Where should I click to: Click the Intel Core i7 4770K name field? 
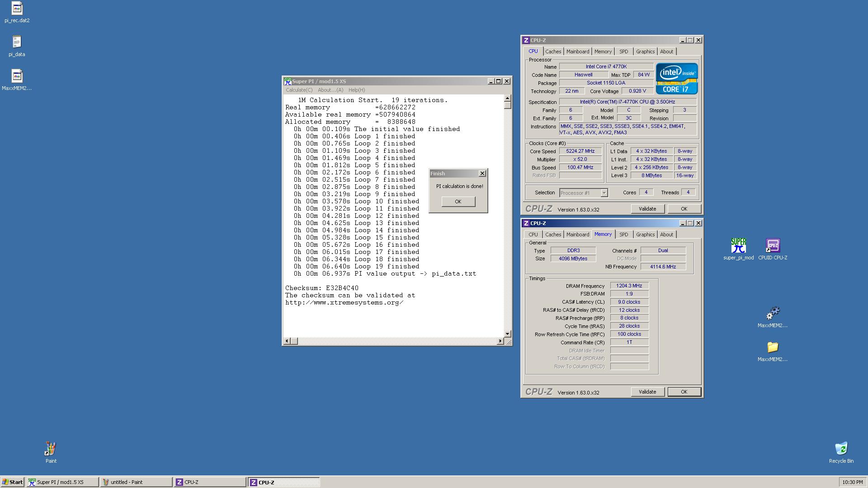[606, 66]
